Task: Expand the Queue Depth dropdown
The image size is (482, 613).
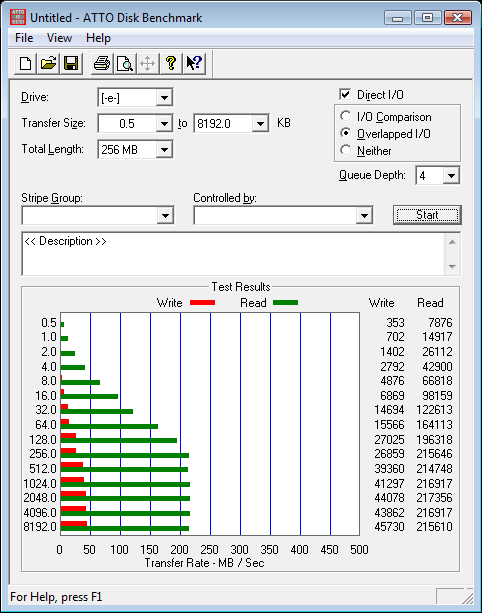Action: pos(451,176)
